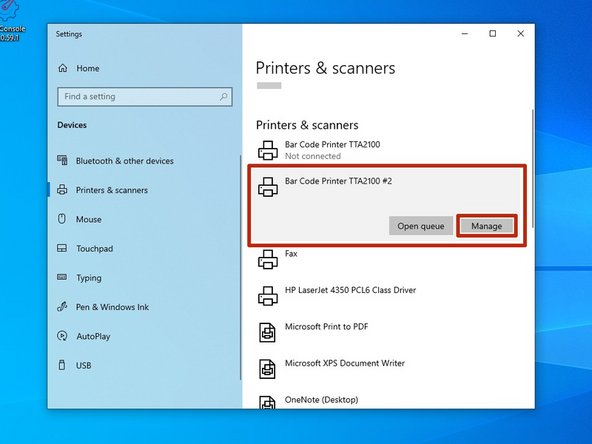This screenshot has width=592, height=444.
Task: Click the Printers & scanners sidebar icon
Action: pyautogui.click(x=62, y=190)
